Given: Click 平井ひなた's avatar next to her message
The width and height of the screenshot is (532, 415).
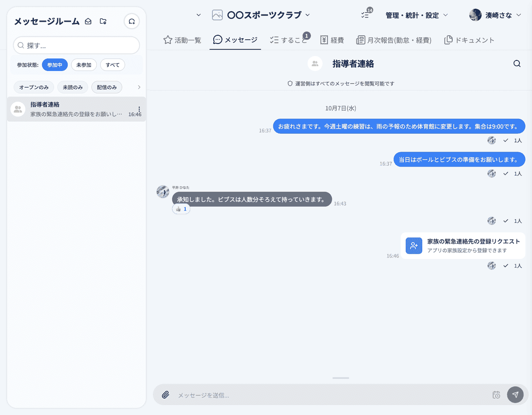Looking at the screenshot, I should [163, 192].
